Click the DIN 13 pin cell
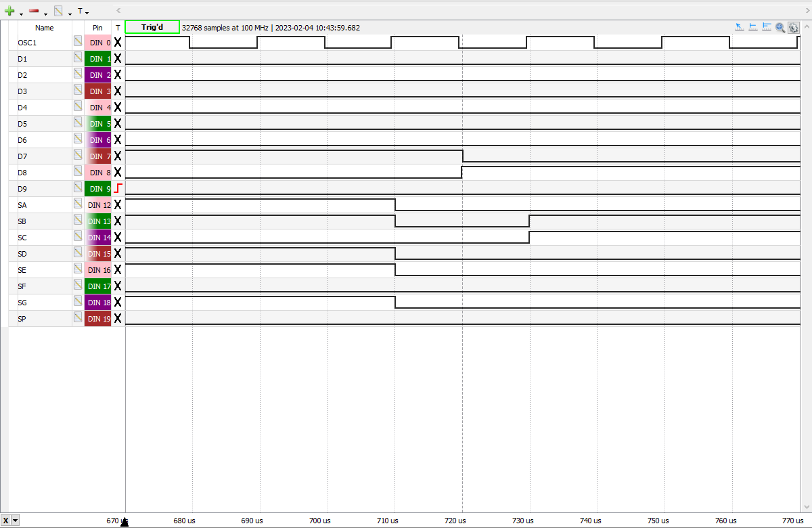Viewport: 812px width, 528px height. [x=98, y=221]
